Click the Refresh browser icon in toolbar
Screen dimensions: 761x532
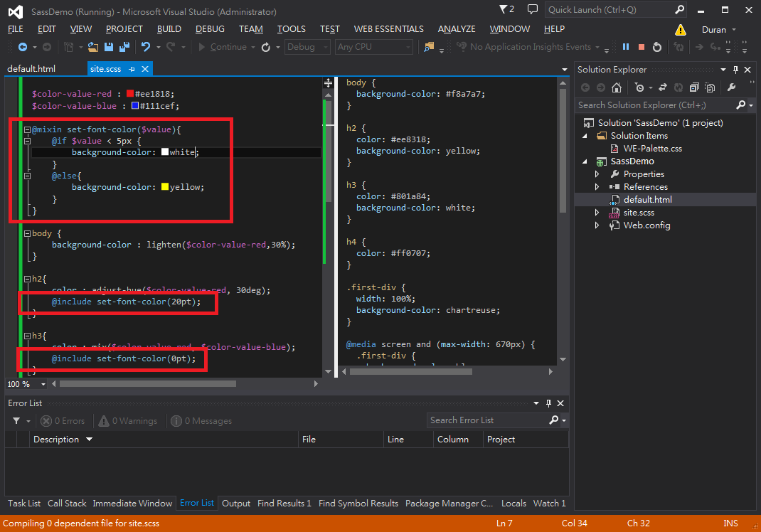coord(265,47)
